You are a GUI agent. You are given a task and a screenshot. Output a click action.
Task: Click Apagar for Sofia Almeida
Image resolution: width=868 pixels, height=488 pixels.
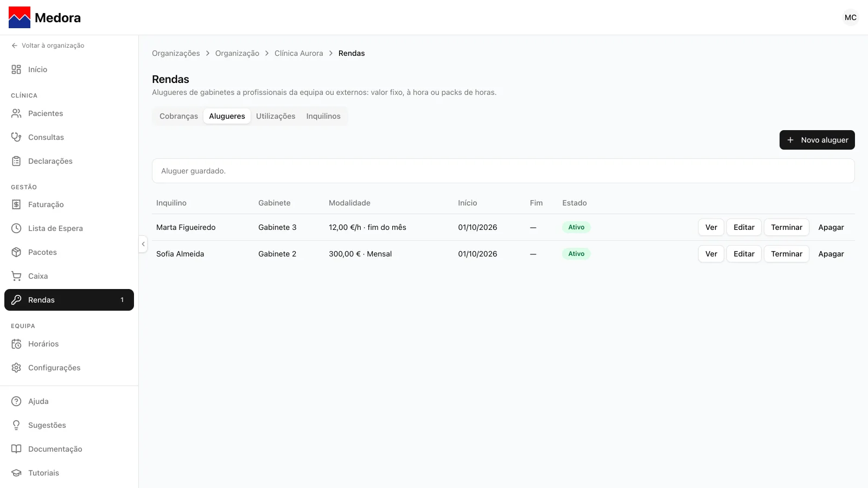831,254
